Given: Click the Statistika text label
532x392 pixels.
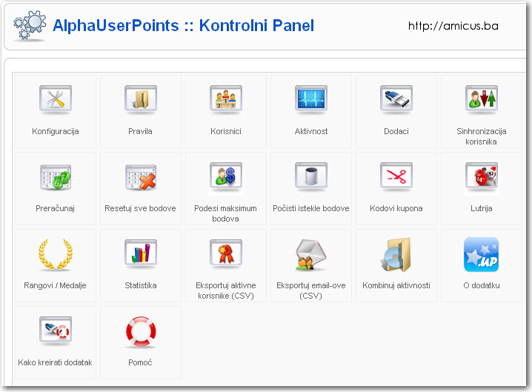Looking at the screenshot, I should 141,285.
